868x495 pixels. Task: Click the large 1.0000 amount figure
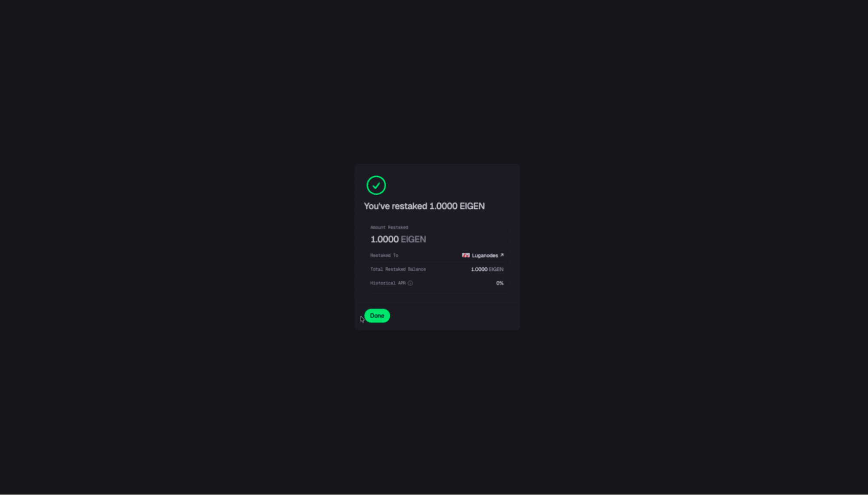[384, 239]
